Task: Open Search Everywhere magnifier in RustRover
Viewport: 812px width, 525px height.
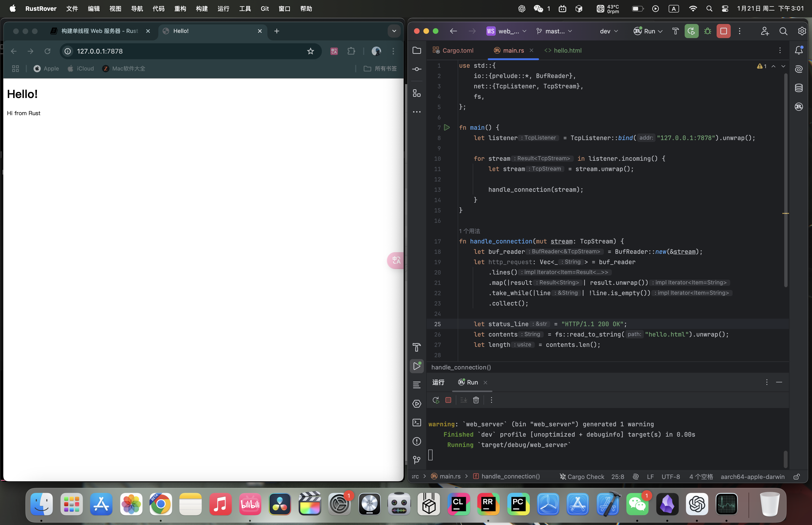Action: (783, 31)
